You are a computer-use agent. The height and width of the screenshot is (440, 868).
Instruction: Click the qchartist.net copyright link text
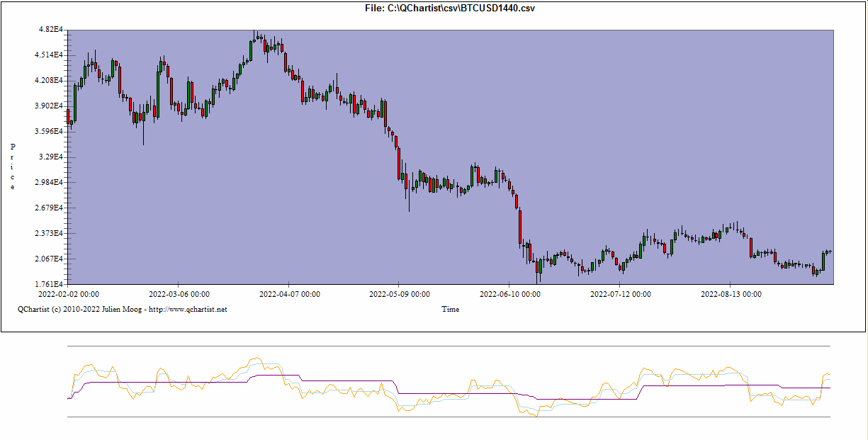tap(123, 309)
